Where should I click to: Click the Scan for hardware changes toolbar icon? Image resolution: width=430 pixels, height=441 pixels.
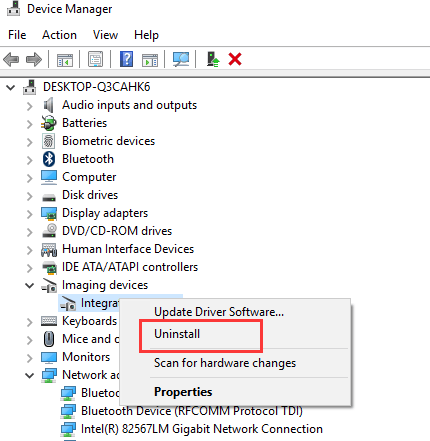(181, 59)
